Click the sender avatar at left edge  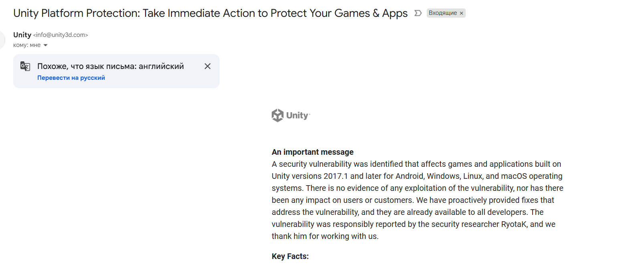click(2, 40)
